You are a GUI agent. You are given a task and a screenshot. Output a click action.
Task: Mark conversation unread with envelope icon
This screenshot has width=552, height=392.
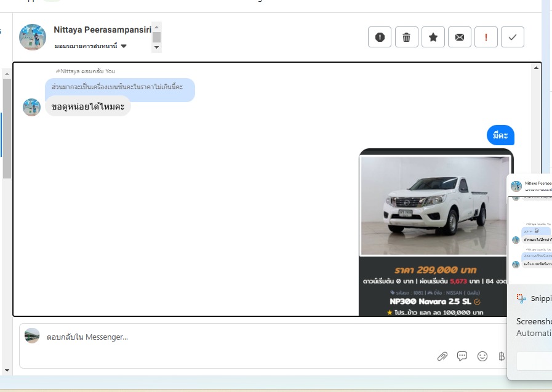click(460, 38)
